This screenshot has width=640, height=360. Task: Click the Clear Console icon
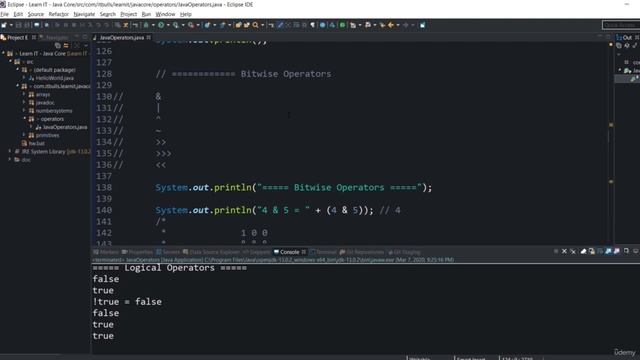[584, 251]
